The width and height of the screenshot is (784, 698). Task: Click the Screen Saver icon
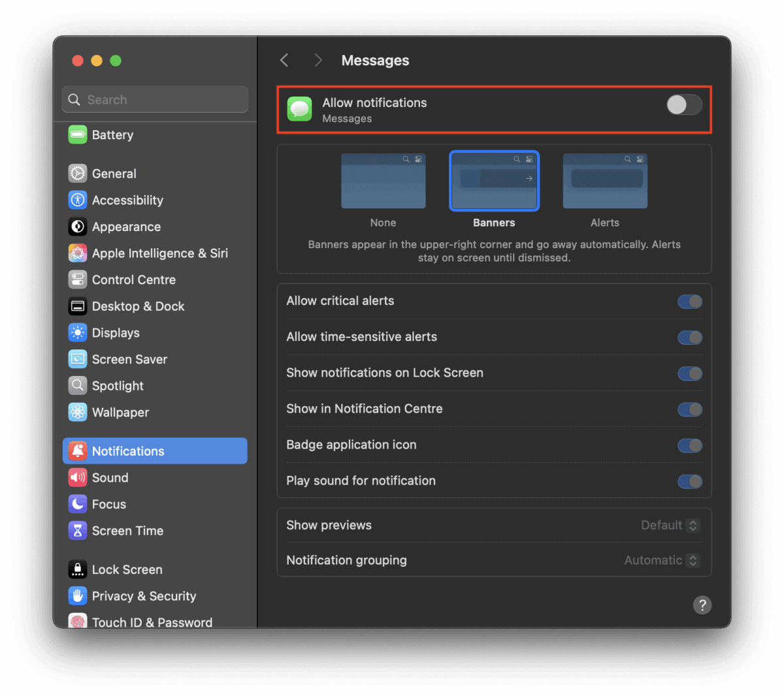[78, 359]
